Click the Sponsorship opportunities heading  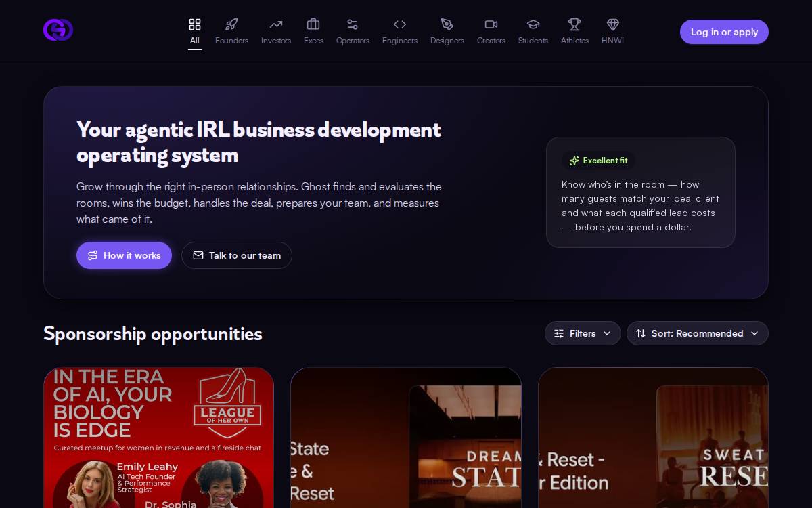[x=153, y=334]
